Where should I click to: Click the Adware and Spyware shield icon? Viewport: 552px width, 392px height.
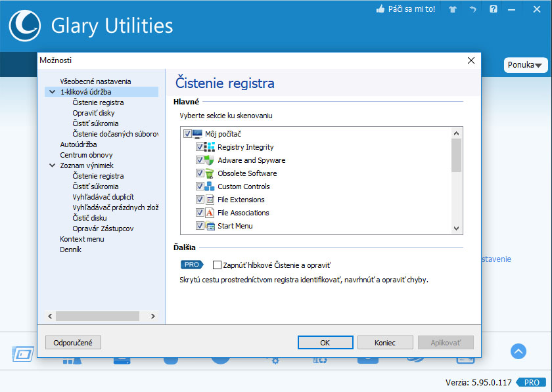pos(210,160)
